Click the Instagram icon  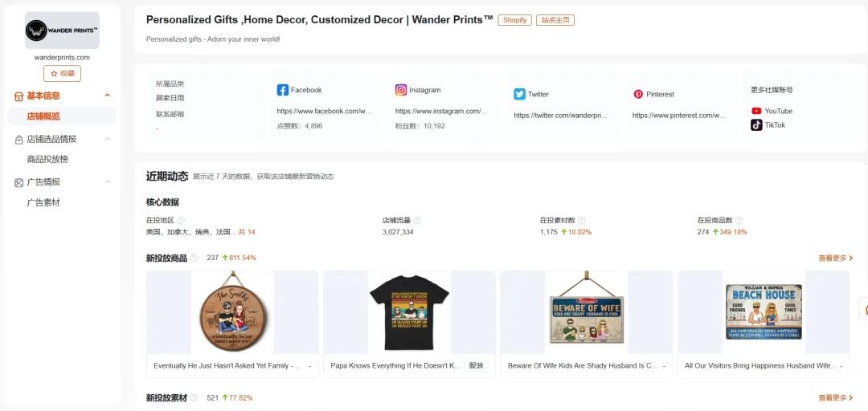coord(401,90)
